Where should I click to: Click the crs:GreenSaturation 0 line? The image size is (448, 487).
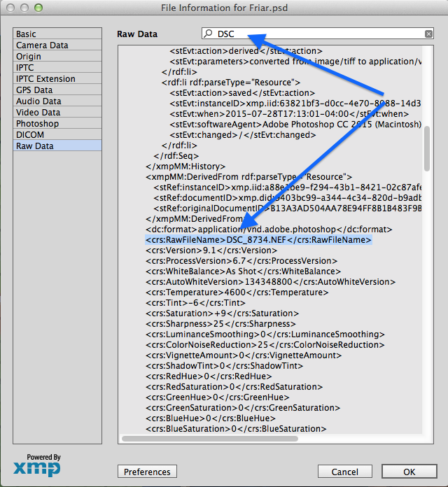pos(243,408)
